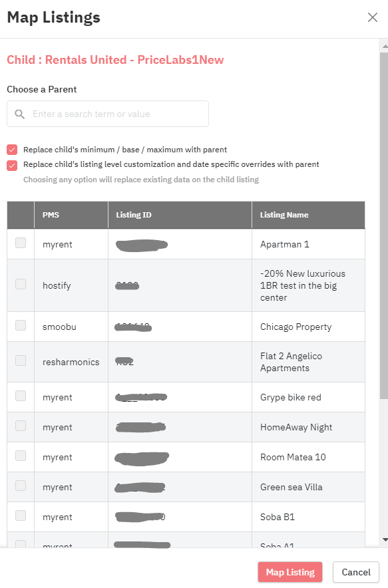Click the scrollbar down arrow
Screen dimensions: 388x588
click(x=385, y=539)
